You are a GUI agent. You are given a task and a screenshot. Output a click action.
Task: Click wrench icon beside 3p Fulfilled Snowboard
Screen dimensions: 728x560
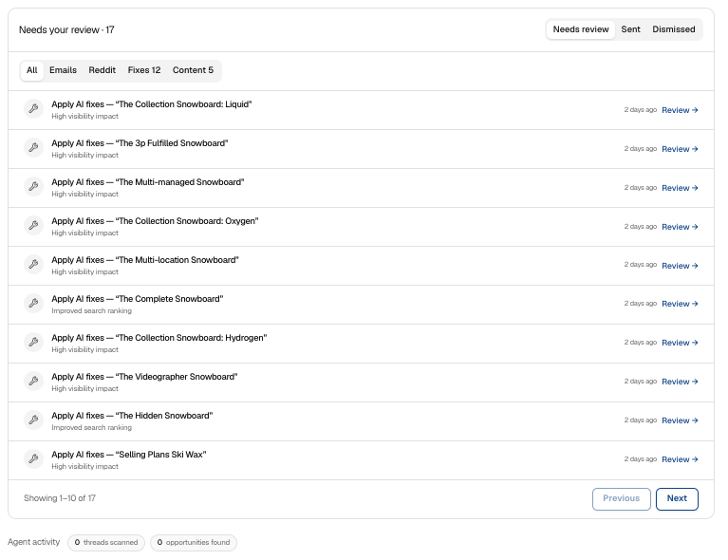[x=33, y=148]
